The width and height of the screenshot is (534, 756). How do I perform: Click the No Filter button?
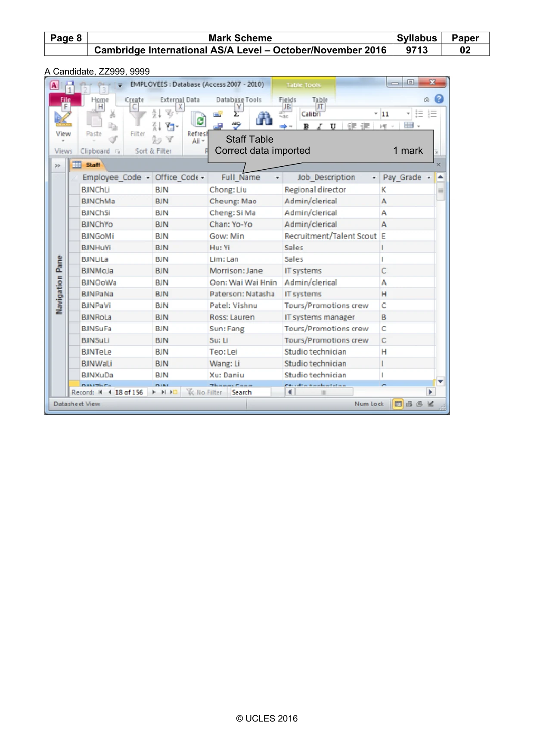coord(204,392)
